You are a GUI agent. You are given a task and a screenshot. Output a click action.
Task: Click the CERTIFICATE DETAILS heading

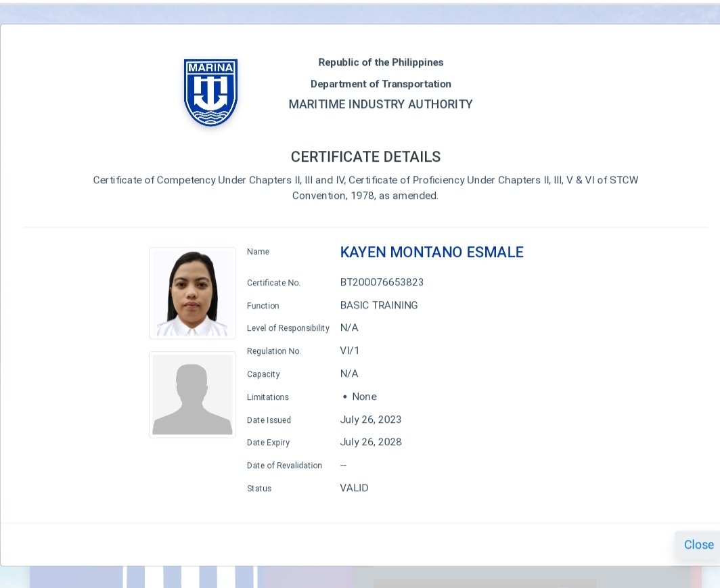(365, 157)
